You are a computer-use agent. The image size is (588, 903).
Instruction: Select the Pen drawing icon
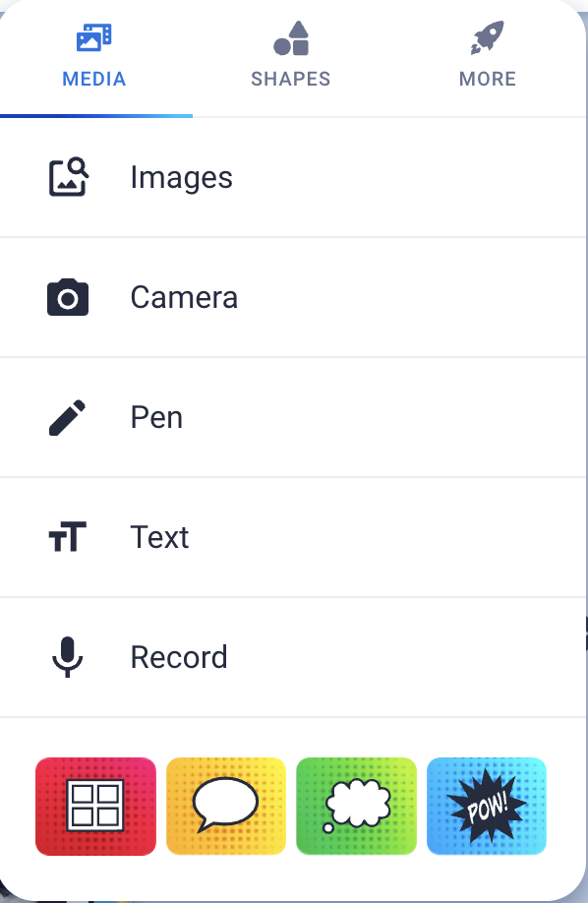(x=67, y=417)
